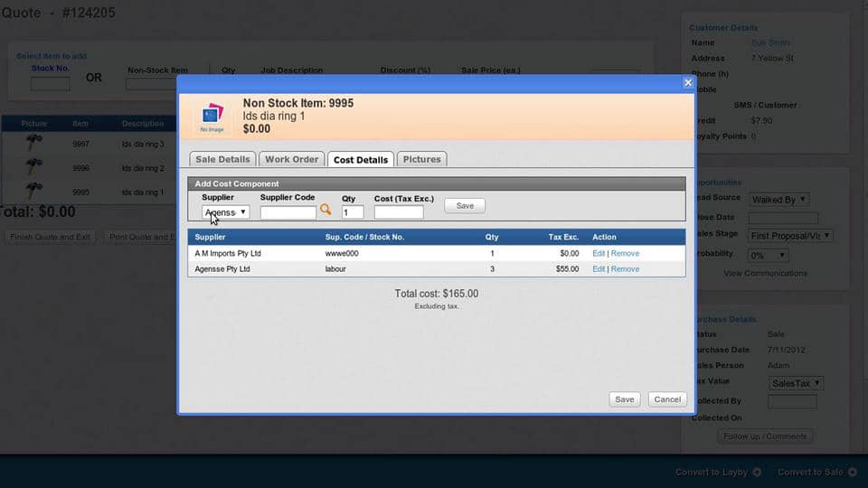The image size is (868, 488).
Task: Click the Sup. Code / Stock No. header
Action: (364, 237)
